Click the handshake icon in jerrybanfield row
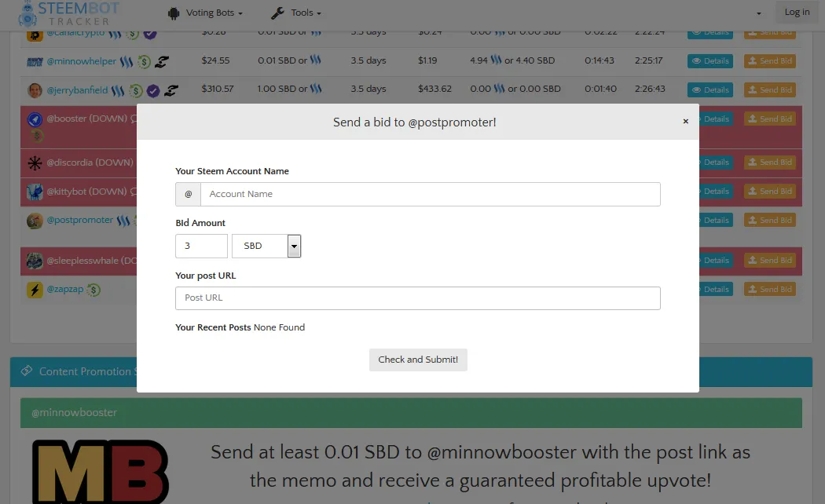 [171, 91]
